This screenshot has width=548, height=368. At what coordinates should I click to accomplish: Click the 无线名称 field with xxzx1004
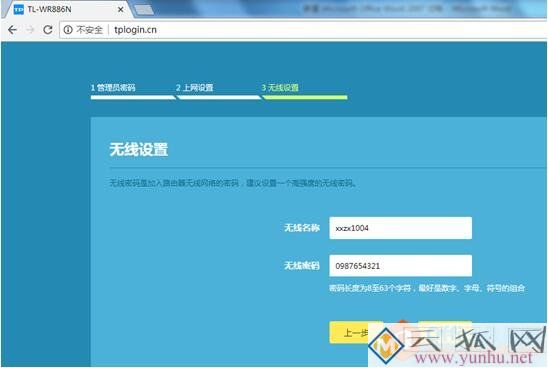401,228
